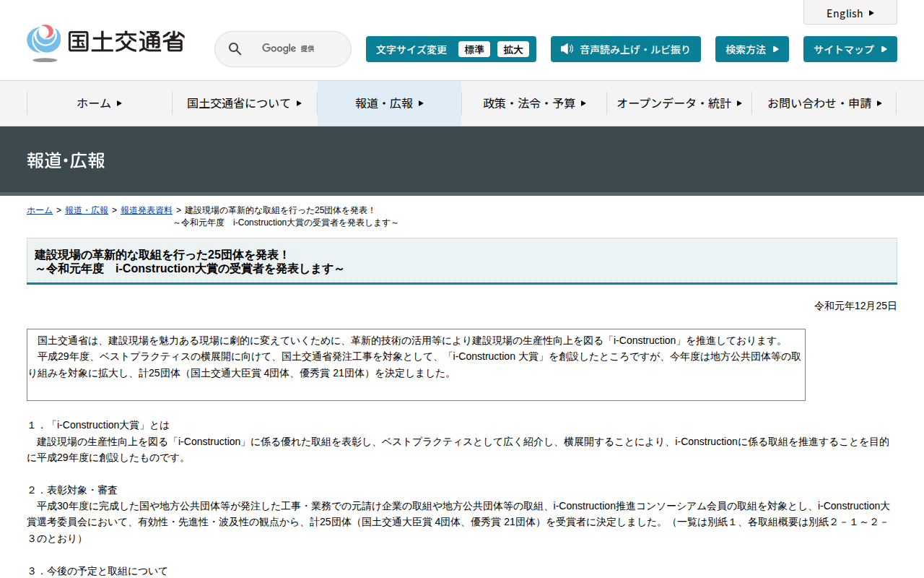Expand the オープンデータ・統計 menu arrow

click(739, 103)
